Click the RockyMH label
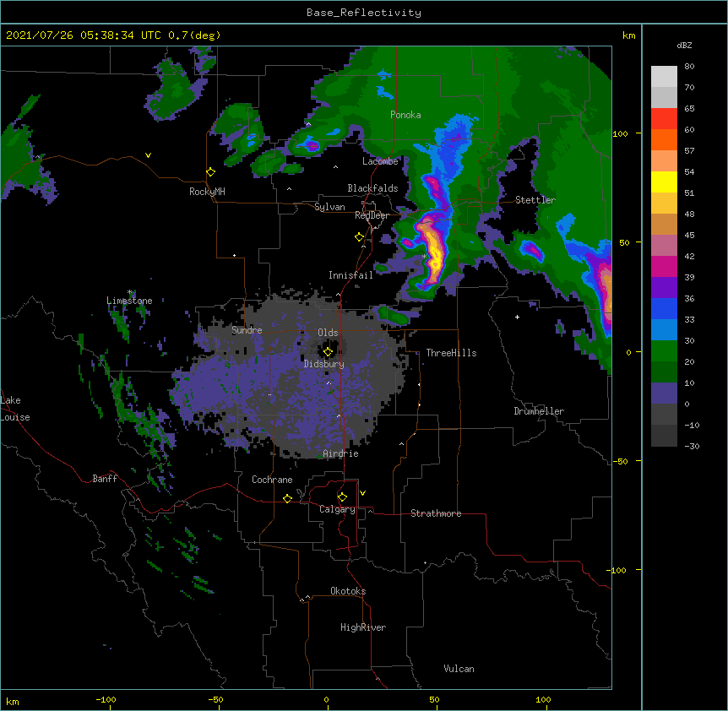 [207, 192]
